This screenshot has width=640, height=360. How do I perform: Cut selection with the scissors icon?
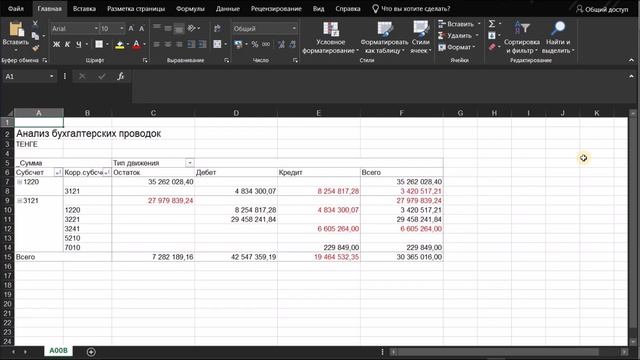35,24
